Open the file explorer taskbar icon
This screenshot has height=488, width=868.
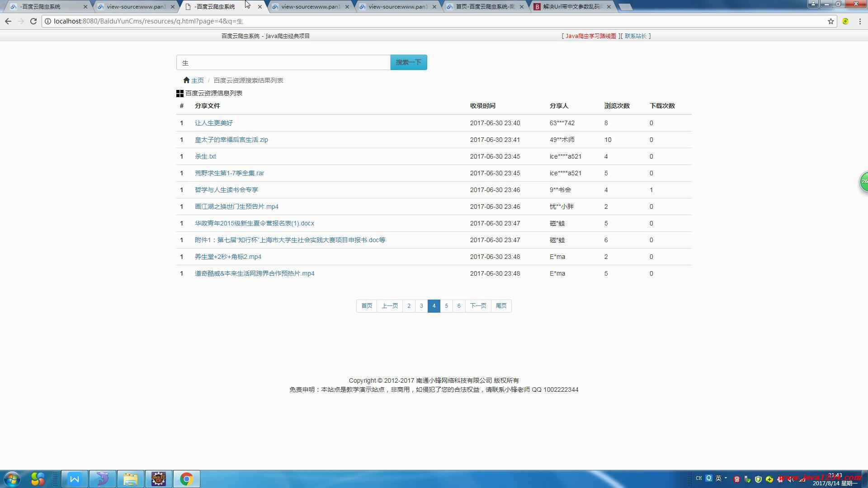tap(131, 479)
